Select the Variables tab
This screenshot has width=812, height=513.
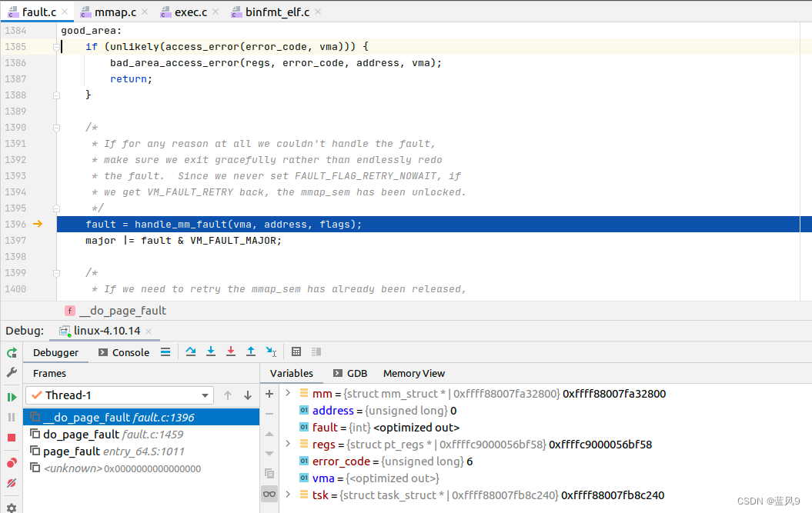[x=292, y=373]
